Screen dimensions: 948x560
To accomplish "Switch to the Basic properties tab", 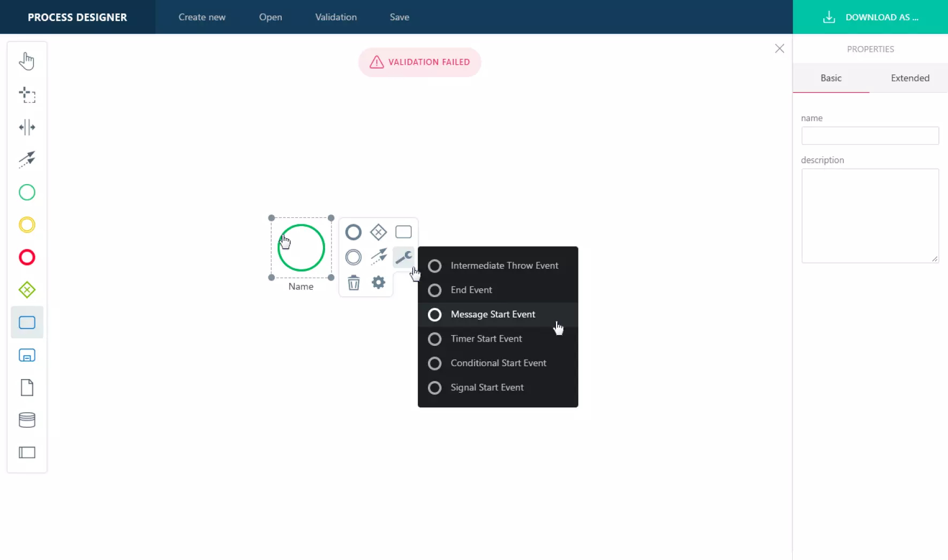I will pos(831,78).
